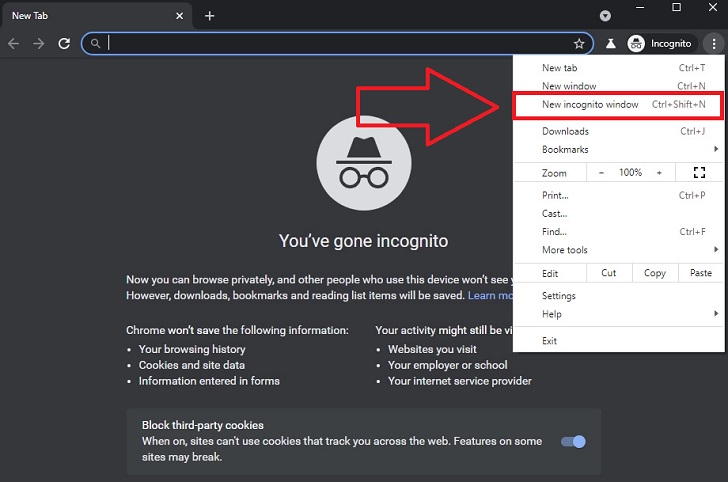Decrease zoom with the minus button
The image size is (728, 482).
(x=601, y=173)
